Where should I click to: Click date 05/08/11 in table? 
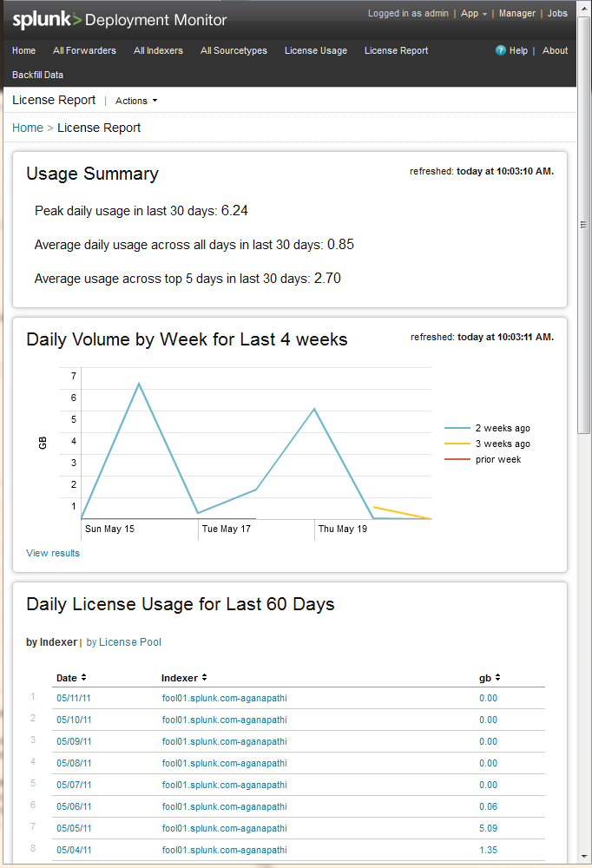(74, 763)
